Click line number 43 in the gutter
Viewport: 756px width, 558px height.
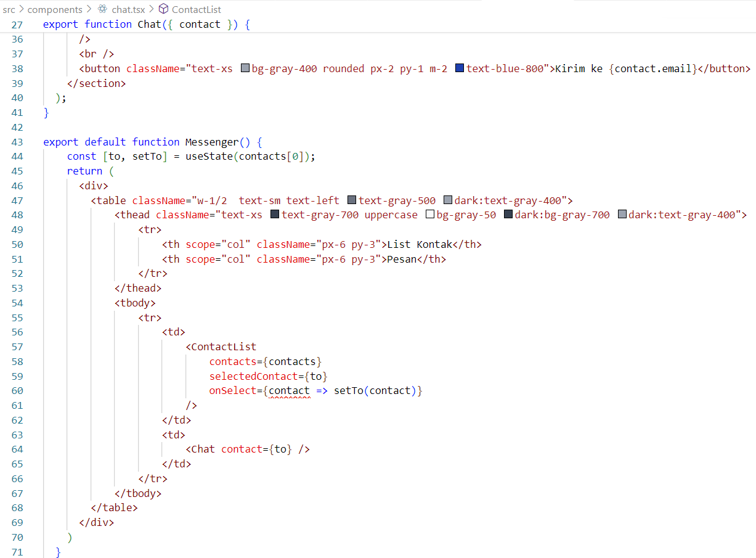coord(17,142)
